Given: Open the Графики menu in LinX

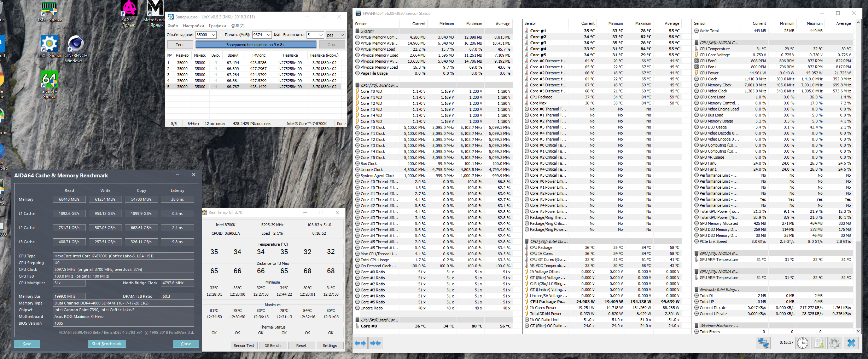Looking at the screenshot, I should click(217, 26).
